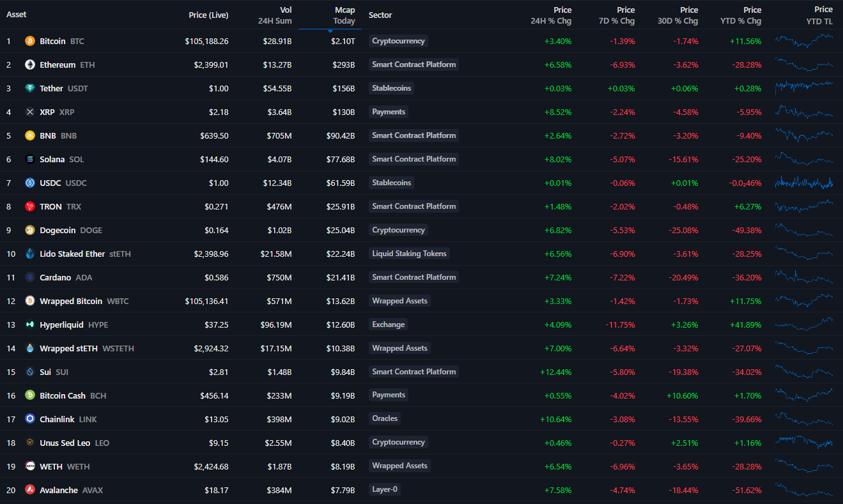Click Sui's Smart Contract Platform tag

pyautogui.click(x=414, y=372)
